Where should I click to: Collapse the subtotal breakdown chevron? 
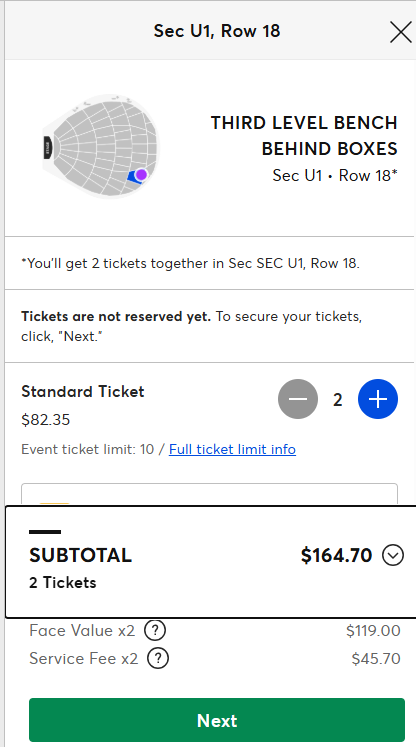393,555
